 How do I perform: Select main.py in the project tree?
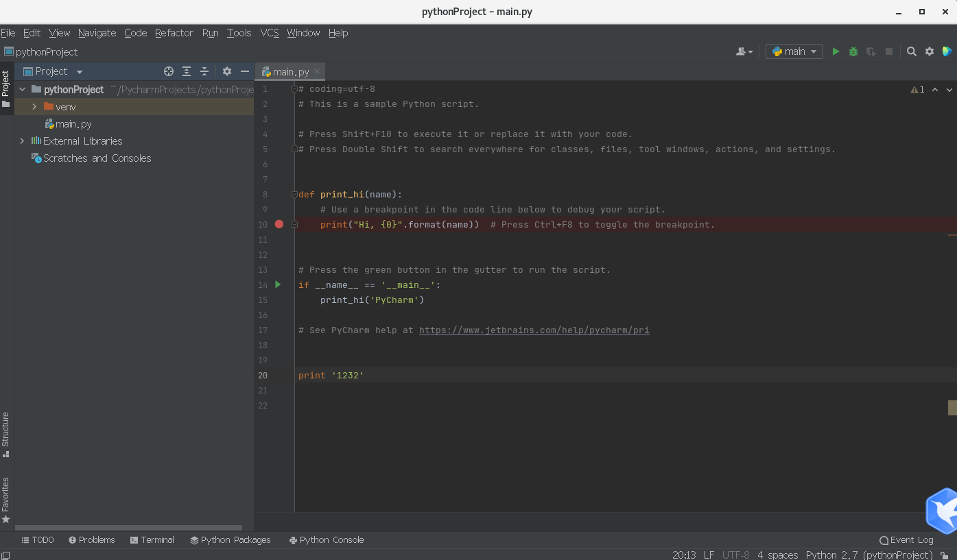click(69, 124)
